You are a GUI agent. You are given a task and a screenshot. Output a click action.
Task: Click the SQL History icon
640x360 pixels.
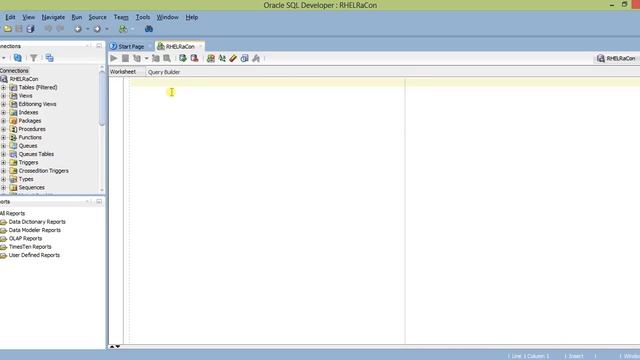pyautogui.click(x=244, y=58)
